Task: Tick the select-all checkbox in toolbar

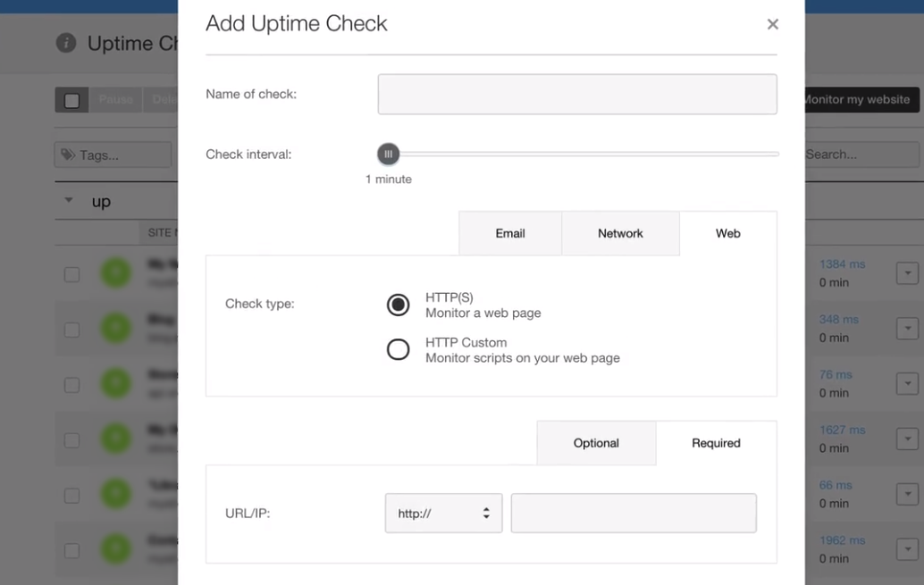Action: (71, 101)
